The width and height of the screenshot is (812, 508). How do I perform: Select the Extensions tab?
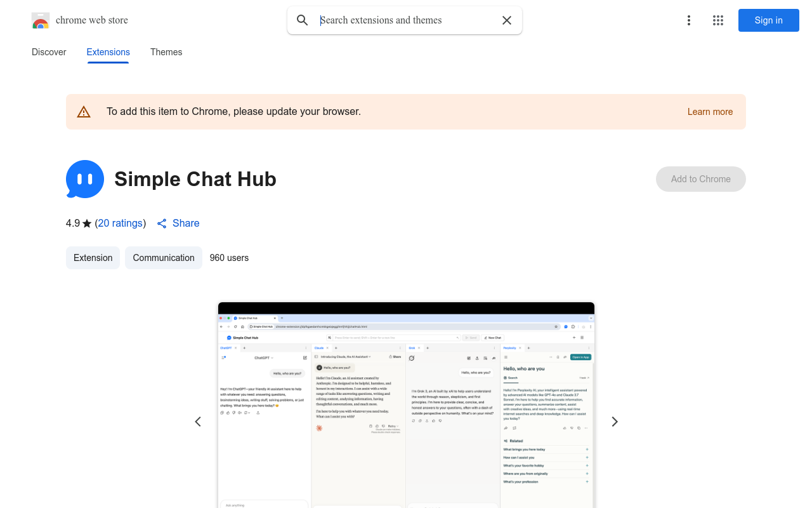[x=108, y=52]
